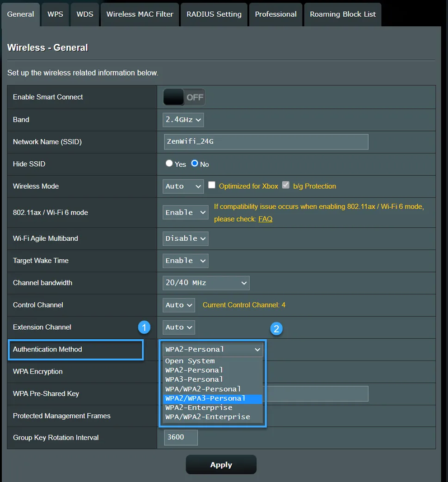This screenshot has width=448, height=482.
Task: Switch to the WPS tab
Action: tap(55, 14)
